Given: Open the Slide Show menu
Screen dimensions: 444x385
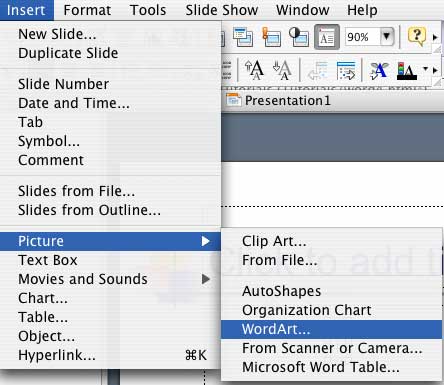Looking at the screenshot, I should click(x=222, y=10).
